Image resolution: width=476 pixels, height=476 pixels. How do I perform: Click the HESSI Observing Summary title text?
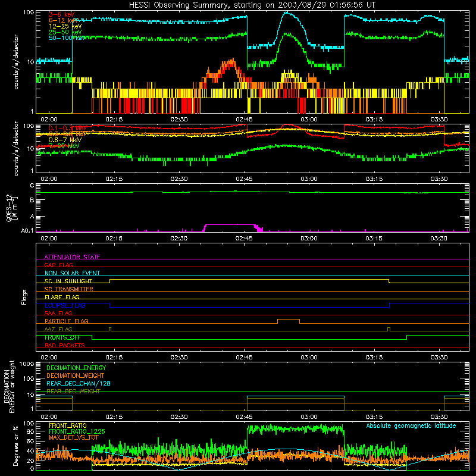[x=252, y=5]
